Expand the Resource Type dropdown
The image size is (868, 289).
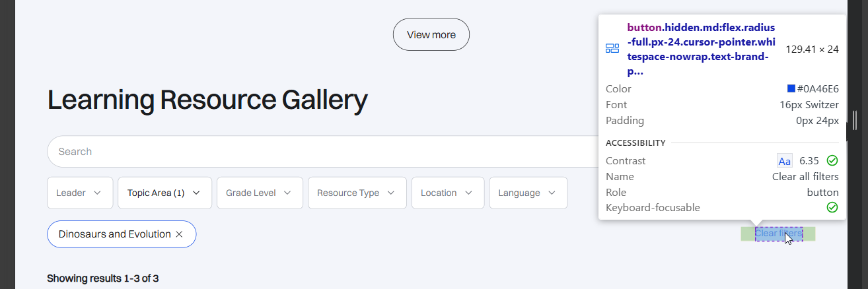(x=357, y=193)
